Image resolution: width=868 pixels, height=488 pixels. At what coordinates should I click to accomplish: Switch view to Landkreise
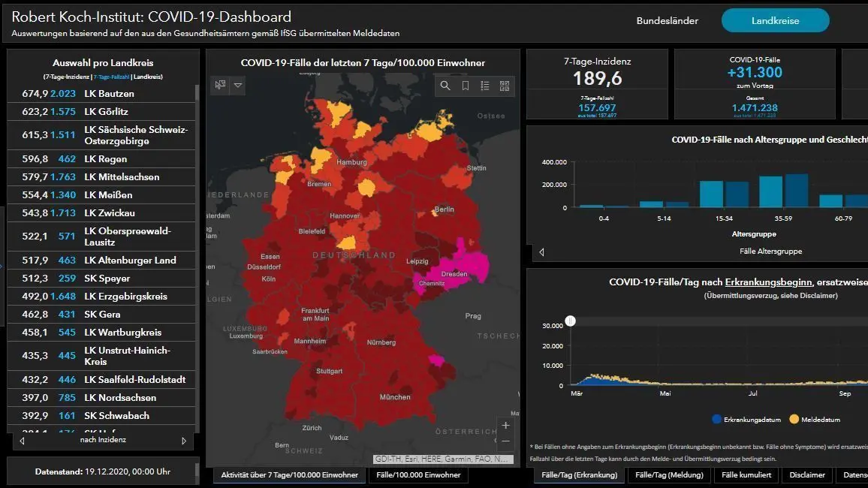[775, 20]
